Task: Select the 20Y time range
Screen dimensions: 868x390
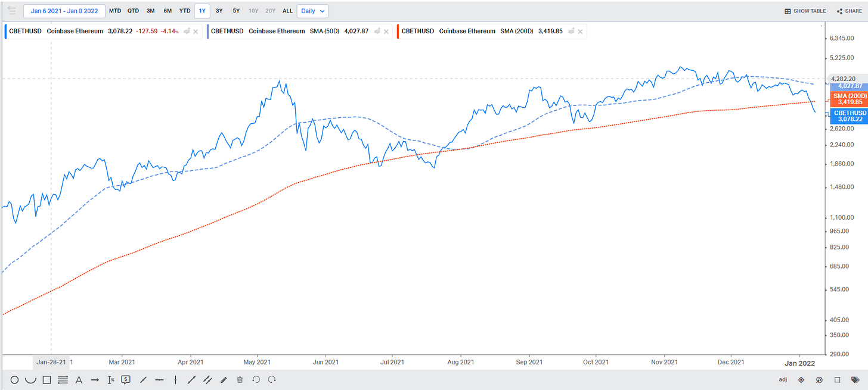Action: click(x=271, y=11)
